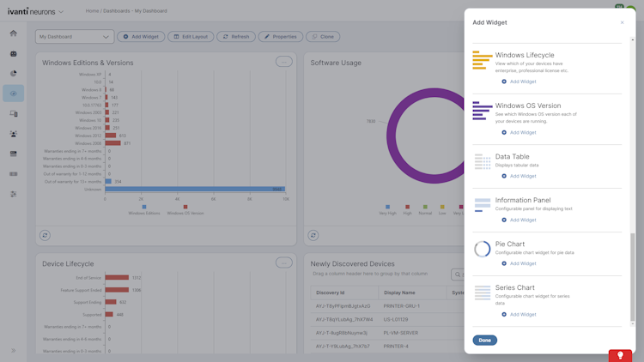The image size is (644, 362).
Task: Refresh the Windows Editions & Versions widget
Action: pos(46,235)
